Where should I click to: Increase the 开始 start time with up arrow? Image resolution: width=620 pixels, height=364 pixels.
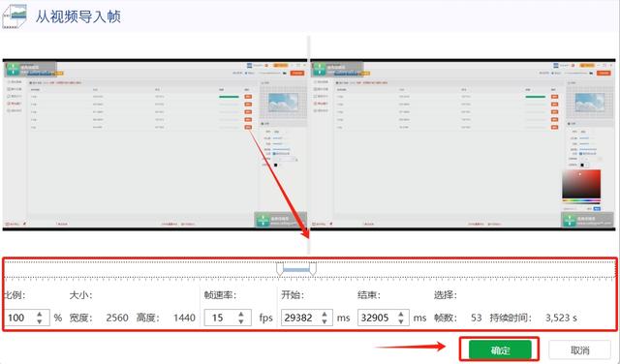pyautogui.click(x=325, y=314)
